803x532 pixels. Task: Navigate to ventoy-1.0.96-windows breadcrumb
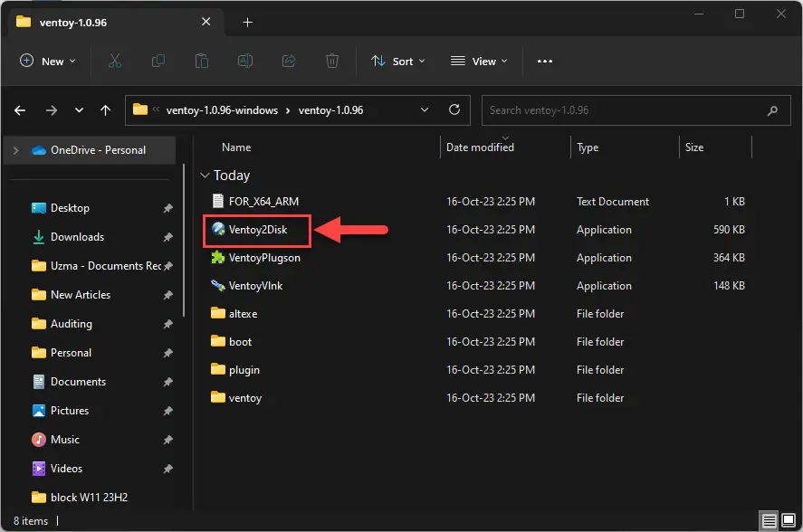pyautogui.click(x=222, y=110)
